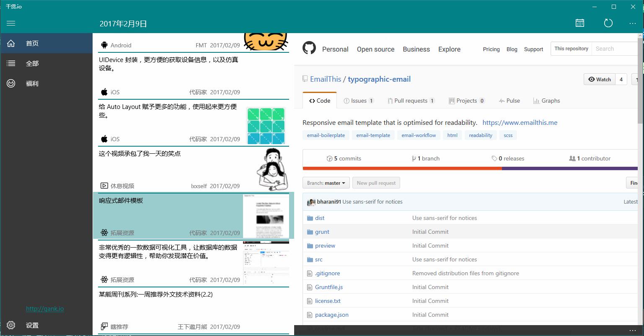Switch to the Pull requests tab
This screenshot has height=336, width=644.
click(411, 101)
